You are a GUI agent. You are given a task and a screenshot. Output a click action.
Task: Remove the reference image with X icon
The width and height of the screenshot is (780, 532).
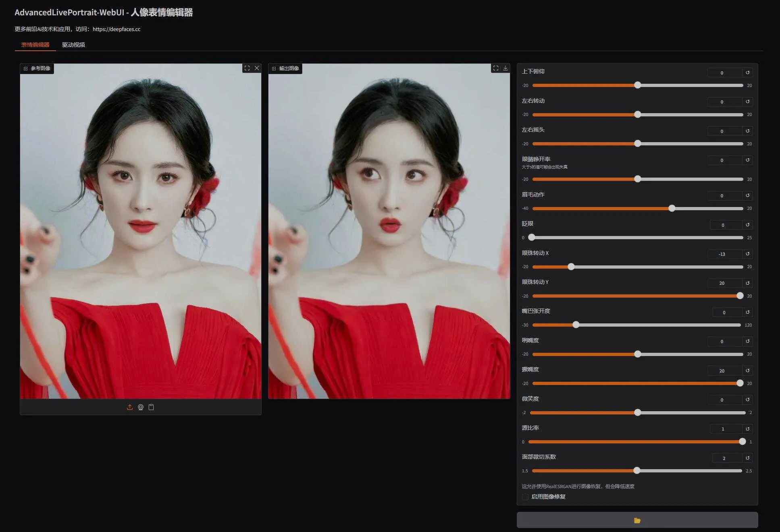(x=257, y=68)
